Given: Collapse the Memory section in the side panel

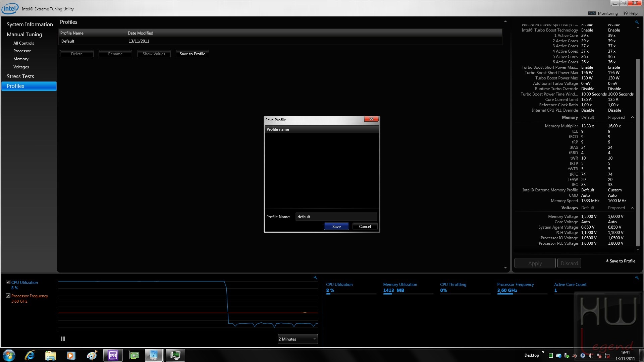Looking at the screenshot, I should [632, 117].
